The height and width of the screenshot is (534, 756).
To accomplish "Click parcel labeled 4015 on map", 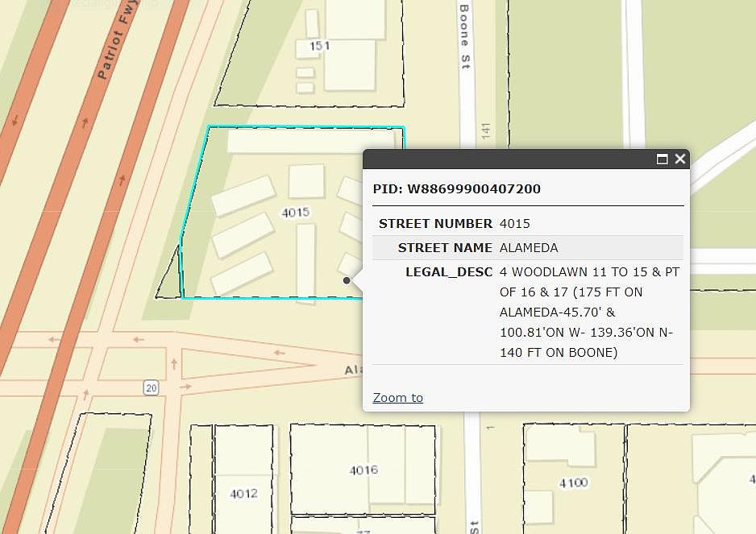I will (x=296, y=213).
